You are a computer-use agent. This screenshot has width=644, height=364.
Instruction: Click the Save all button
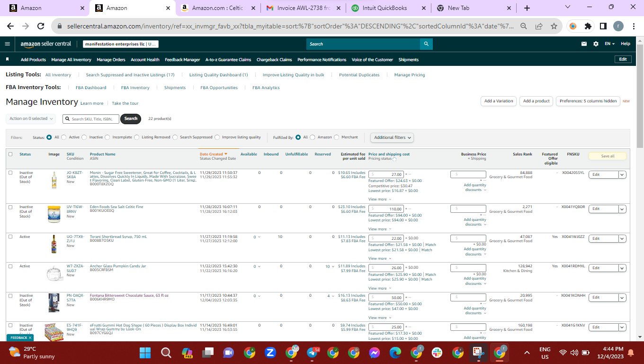point(608,156)
